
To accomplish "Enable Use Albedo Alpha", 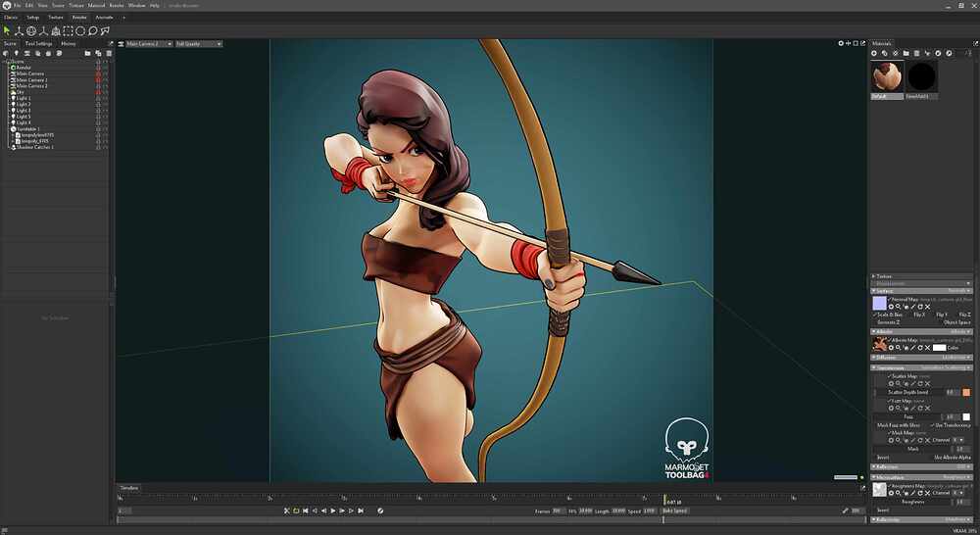I will pos(953,458).
